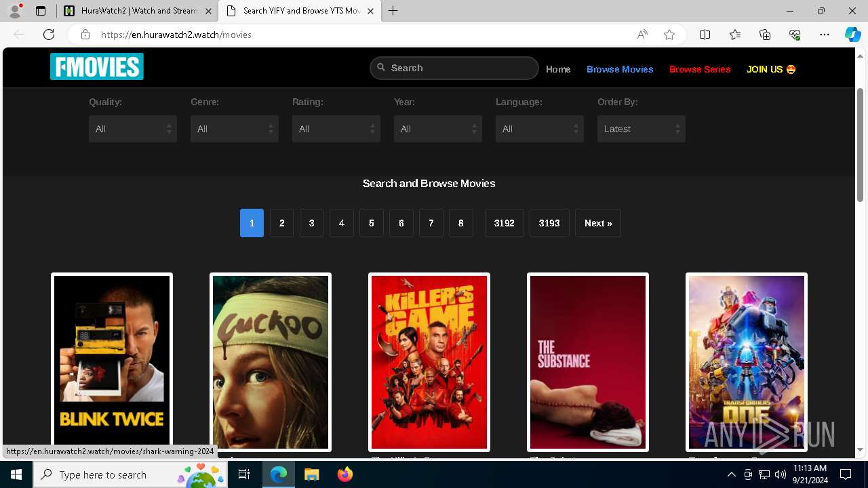Expand the Language dropdown

pos(540,129)
